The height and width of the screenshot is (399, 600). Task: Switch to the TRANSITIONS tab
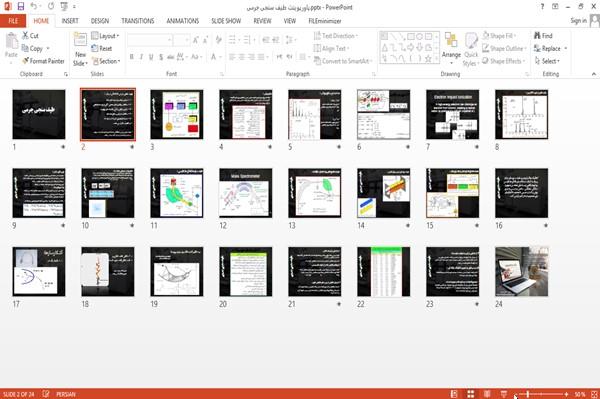coord(138,21)
